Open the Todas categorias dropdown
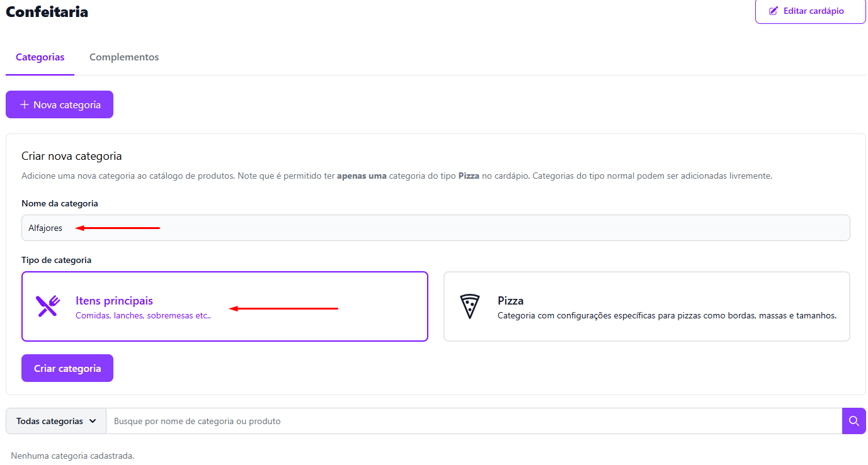Viewport: 868px width, 465px height. point(55,421)
